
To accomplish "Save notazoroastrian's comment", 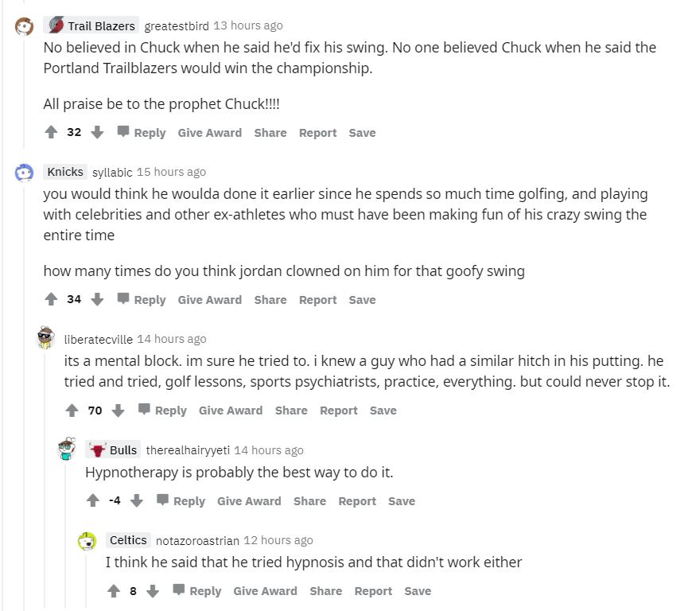I will coord(418,590).
